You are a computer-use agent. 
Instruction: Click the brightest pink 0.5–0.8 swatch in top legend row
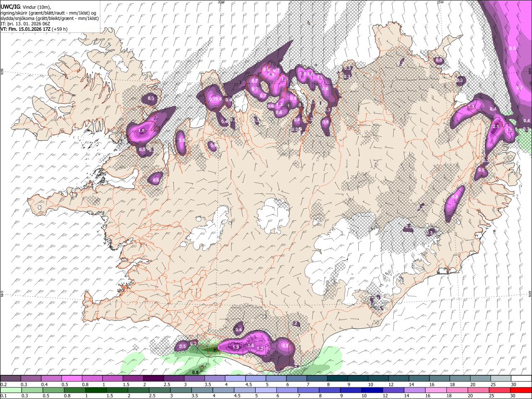click(x=71, y=378)
